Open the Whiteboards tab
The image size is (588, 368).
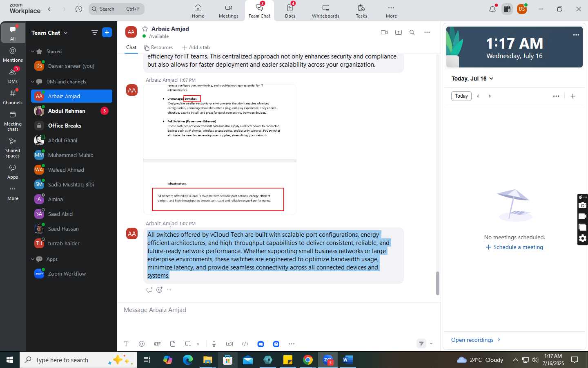[x=325, y=11]
